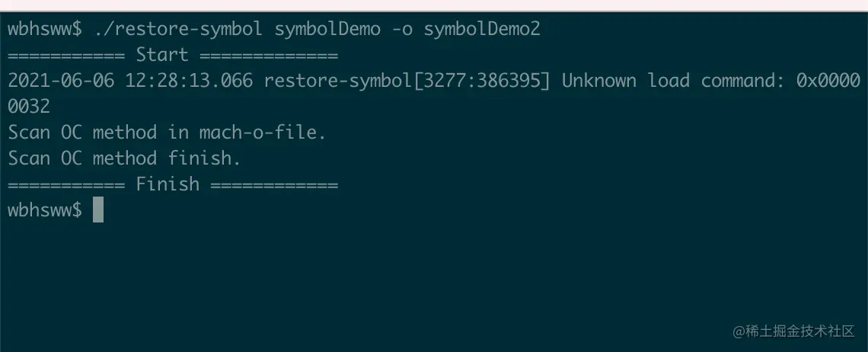Select the symbolDemo2 output filename

tap(482, 30)
